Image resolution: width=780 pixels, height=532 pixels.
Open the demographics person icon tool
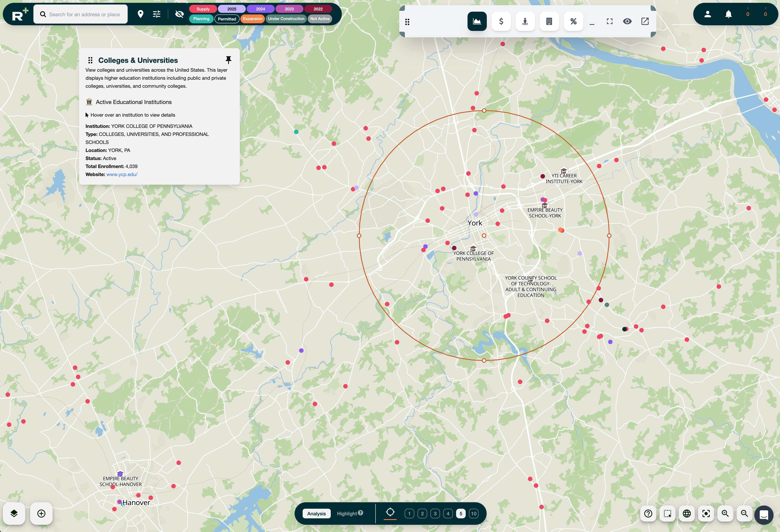pos(525,21)
